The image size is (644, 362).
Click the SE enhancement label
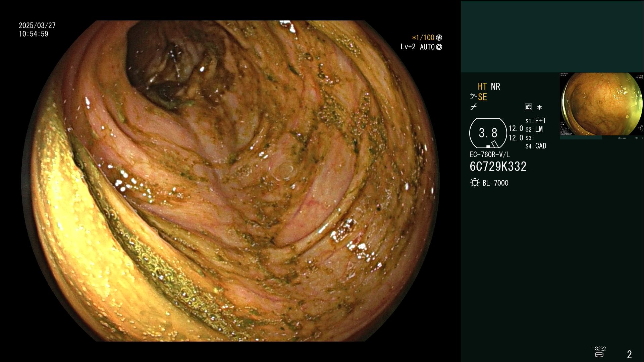tap(482, 97)
